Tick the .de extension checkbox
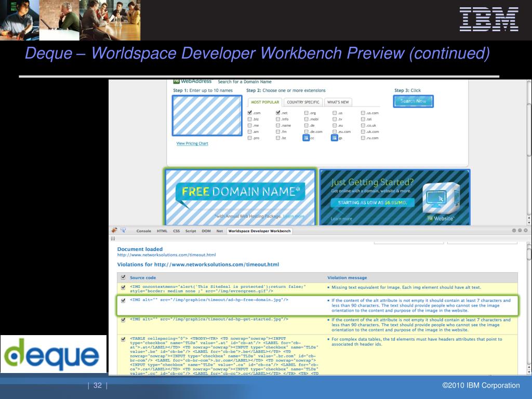 (x=307, y=125)
